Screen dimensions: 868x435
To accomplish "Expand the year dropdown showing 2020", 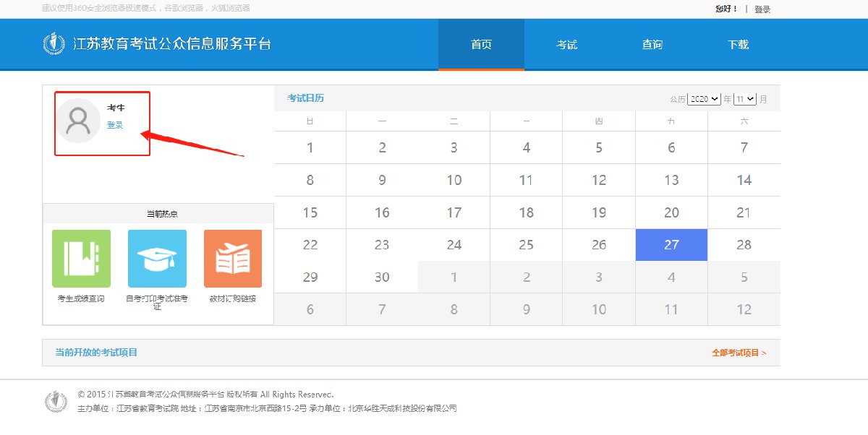I will point(704,99).
